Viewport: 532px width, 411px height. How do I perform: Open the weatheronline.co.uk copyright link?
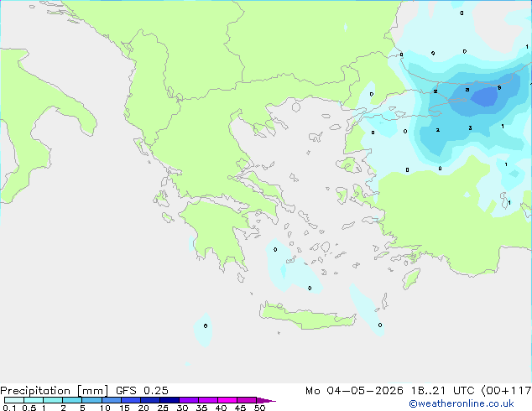pyautogui.click(x=462, y=403)
